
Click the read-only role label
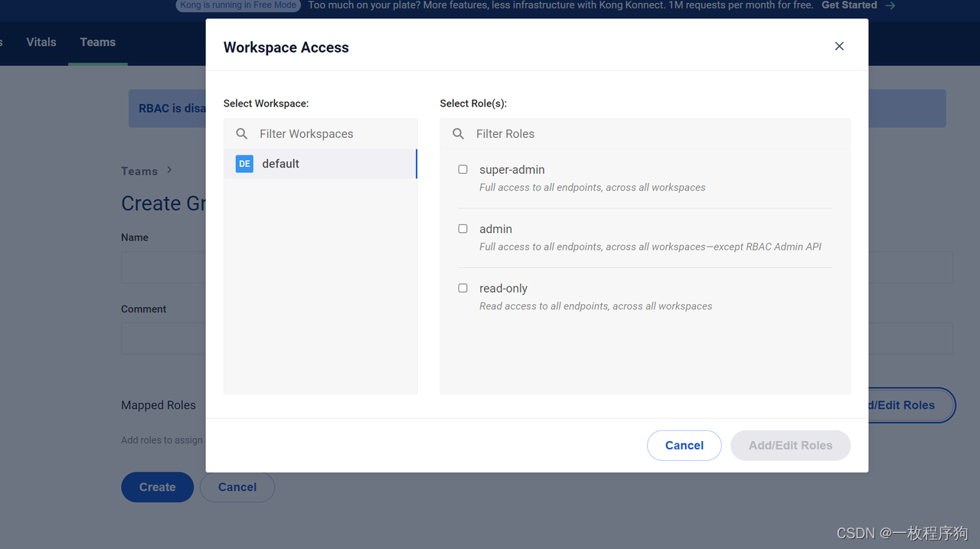click(x=503, y=288)
